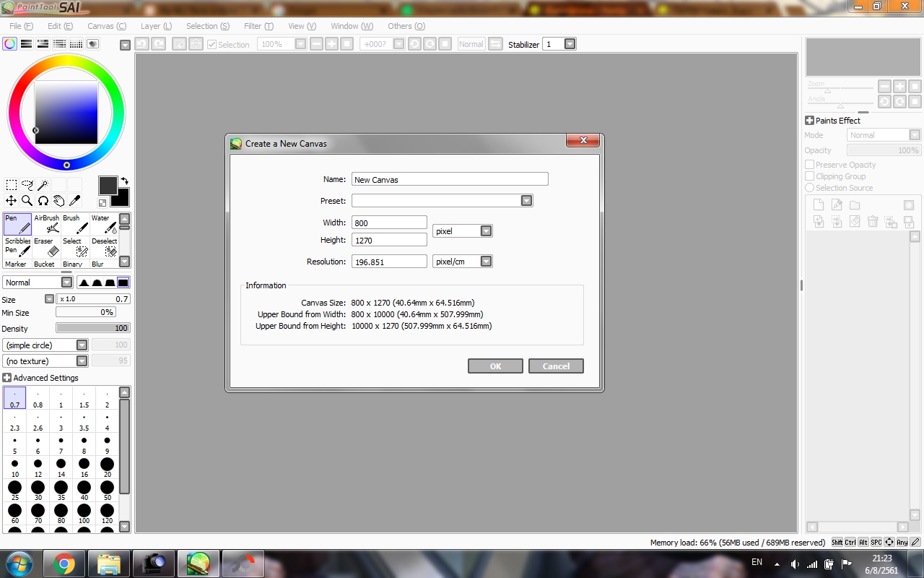Show the RGB sliders panel
924x578 pixels.
pos(27,44)
